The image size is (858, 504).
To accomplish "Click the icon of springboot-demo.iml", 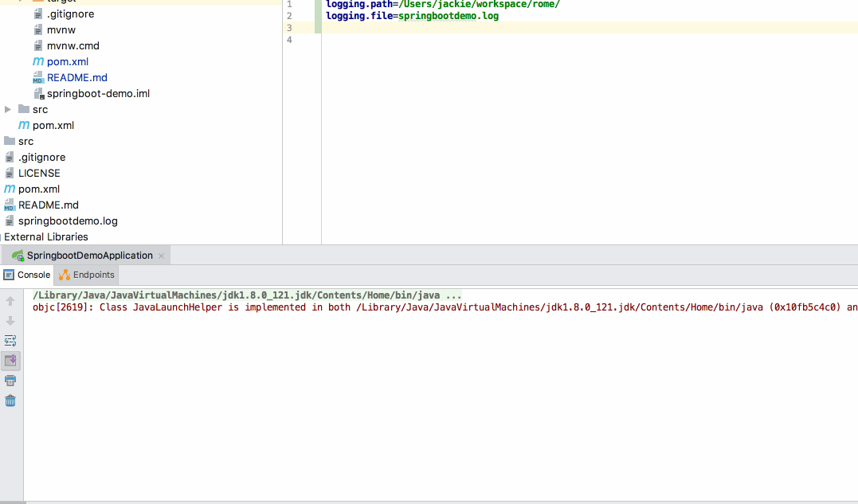I will (38, 93).
